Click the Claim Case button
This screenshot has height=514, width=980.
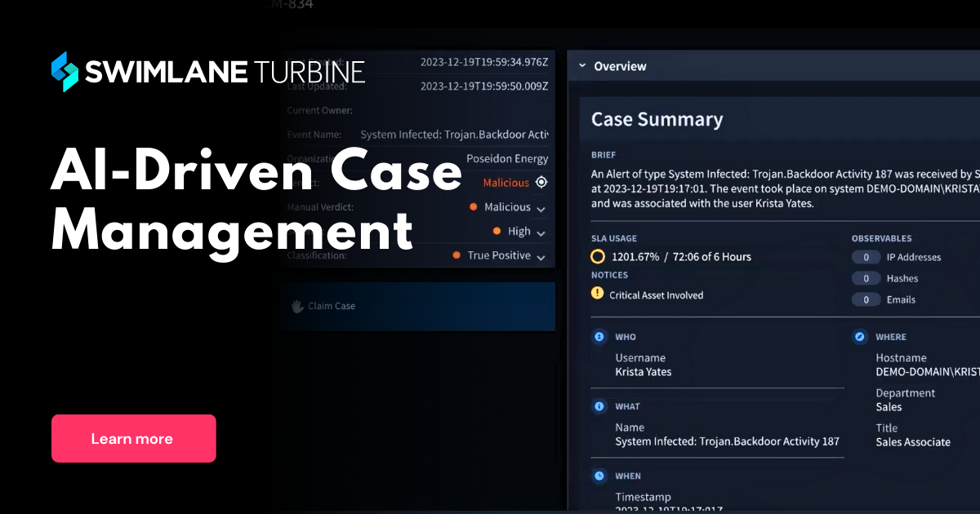[417, 306]
